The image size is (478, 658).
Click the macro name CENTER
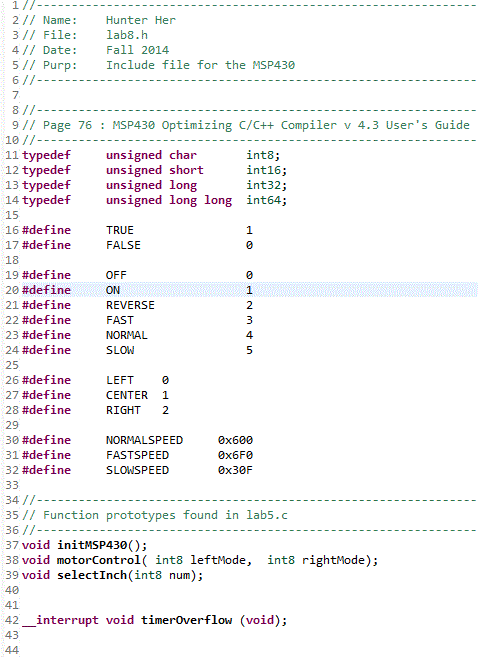[x=127, y=395]
